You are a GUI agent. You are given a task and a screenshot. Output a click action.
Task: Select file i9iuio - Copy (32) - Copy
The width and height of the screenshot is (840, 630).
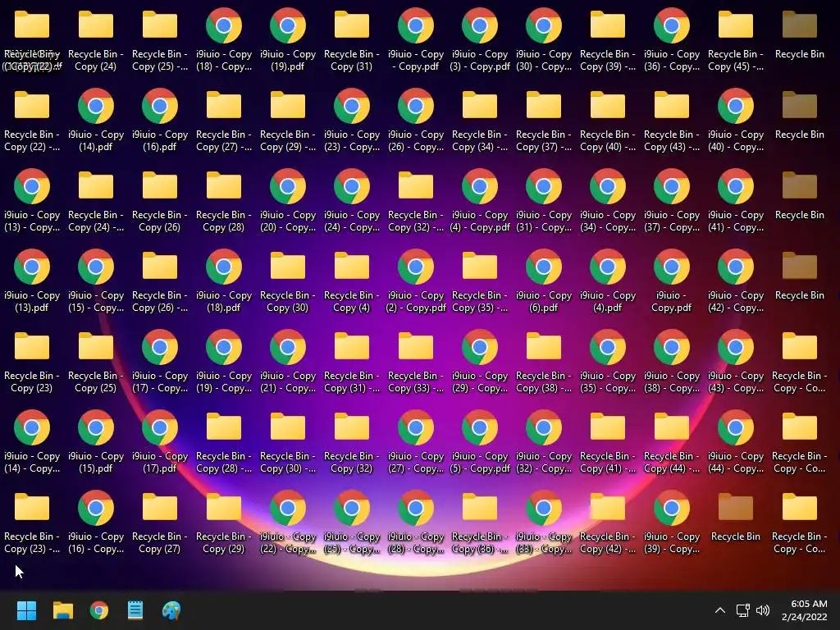pyautogui.click(x=544, y=442)
